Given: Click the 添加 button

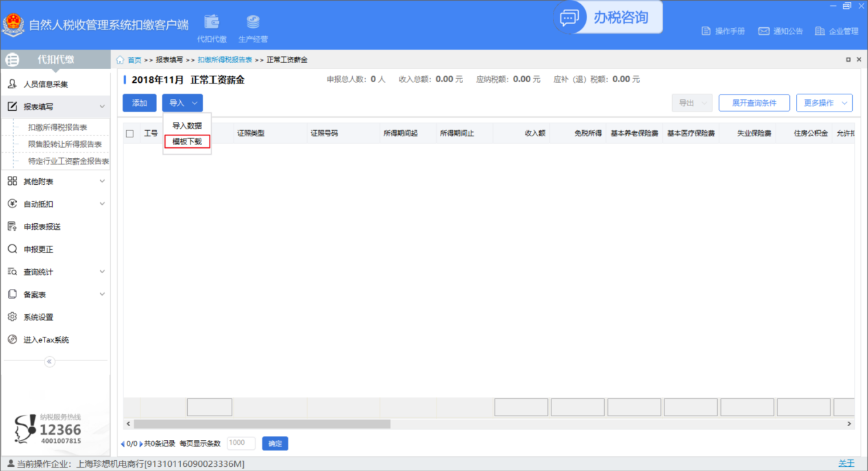Looking at the screenshot, I should (140, 103).
